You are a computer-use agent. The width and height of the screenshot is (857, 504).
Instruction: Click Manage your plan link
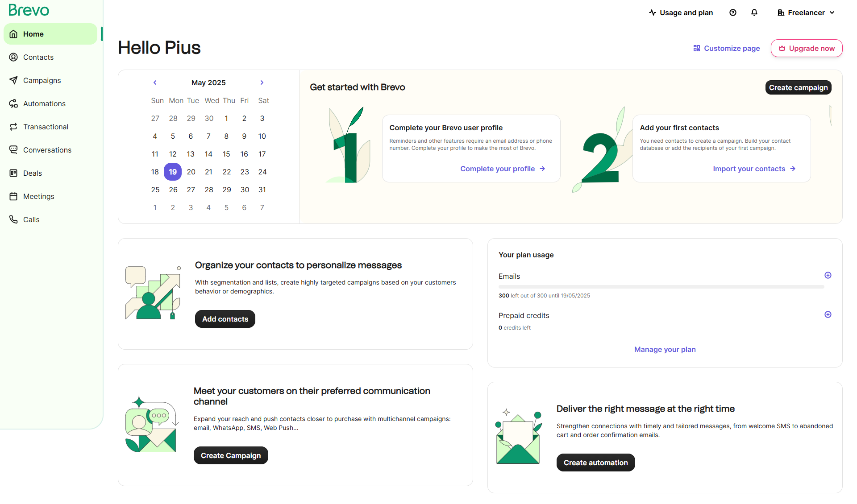point(665,349)
